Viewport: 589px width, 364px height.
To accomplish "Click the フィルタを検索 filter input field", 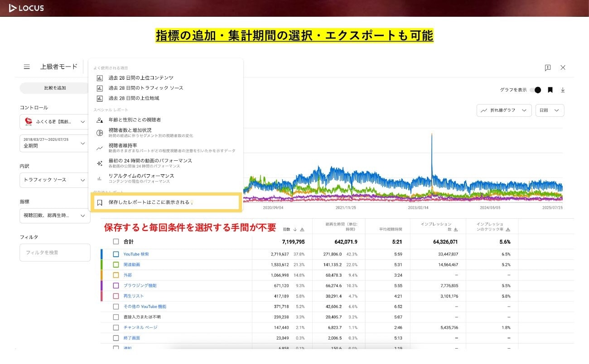I will point(54,253).
